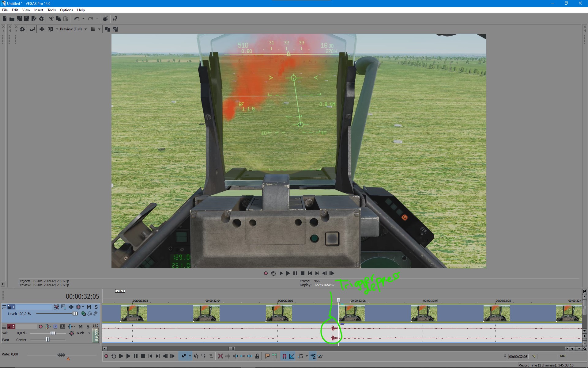Open Video Output FX in preview toolbar
588x368 pixels.
coord(42,29)
